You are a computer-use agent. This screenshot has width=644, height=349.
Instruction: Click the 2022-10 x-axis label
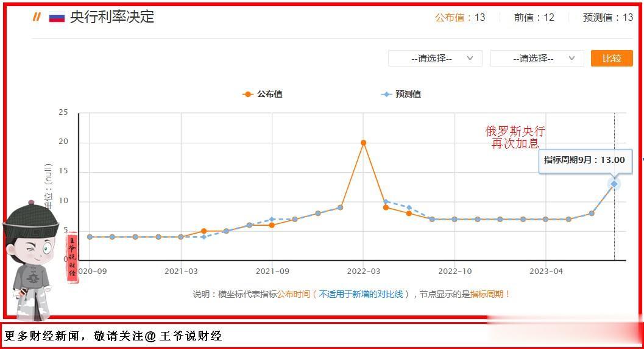click(455, 272)
